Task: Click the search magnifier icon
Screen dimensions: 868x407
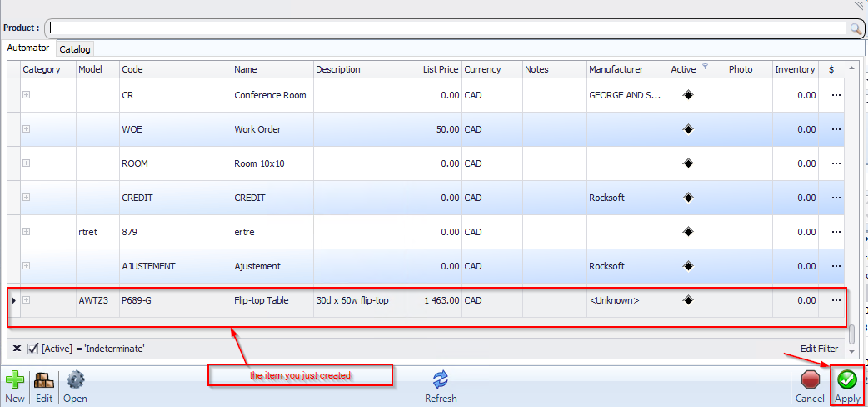Action: point(855,28)
